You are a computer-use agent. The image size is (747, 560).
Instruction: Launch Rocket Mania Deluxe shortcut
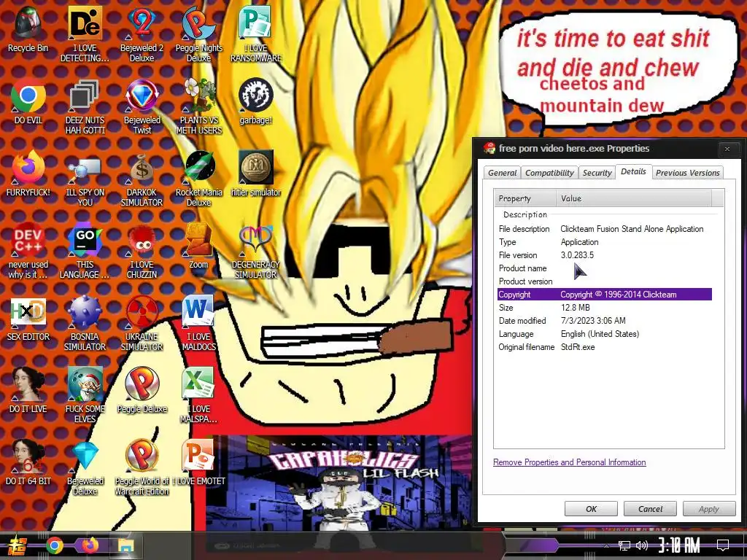click(198, 179)
